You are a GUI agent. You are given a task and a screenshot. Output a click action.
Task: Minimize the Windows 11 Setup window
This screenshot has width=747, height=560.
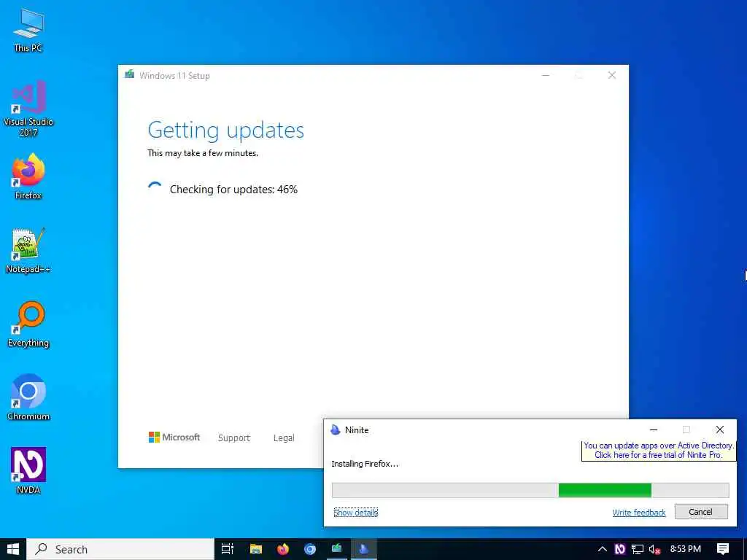point(546,75)
